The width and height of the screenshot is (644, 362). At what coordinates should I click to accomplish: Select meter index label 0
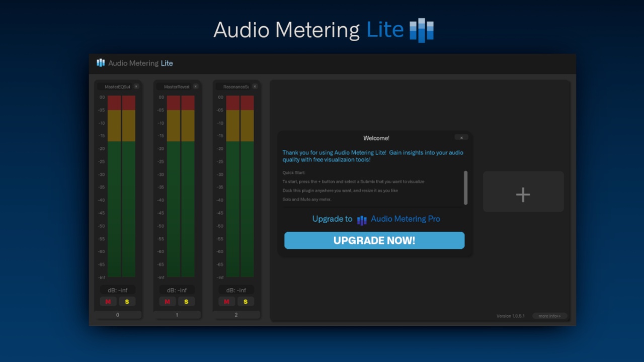pos(118,315)
